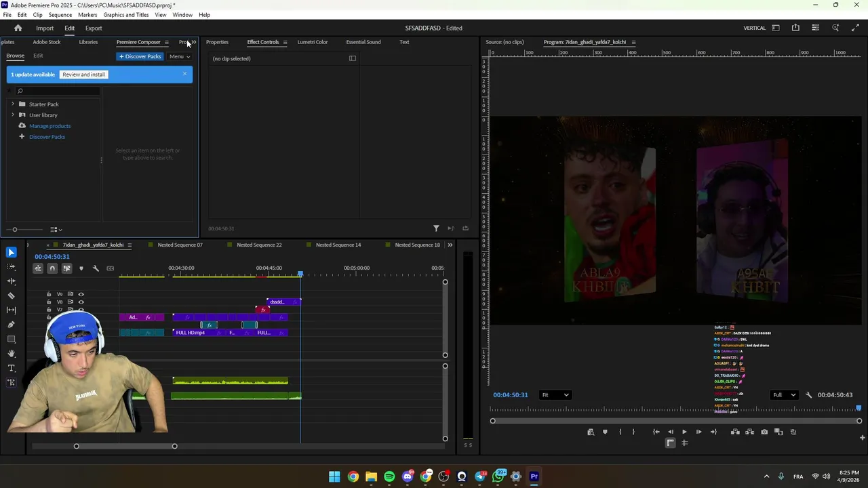Toggle V8 track output eye
868x488 pixels.
pos(81,302)
